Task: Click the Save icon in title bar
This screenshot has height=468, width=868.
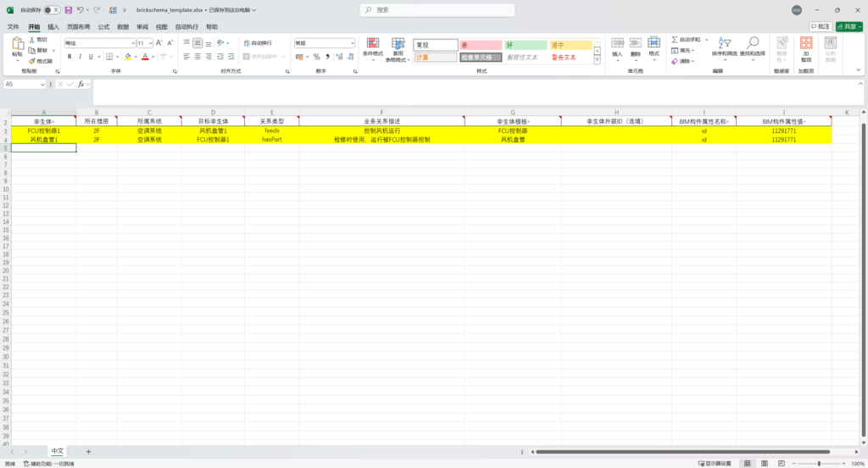Action: coord(68,10)
